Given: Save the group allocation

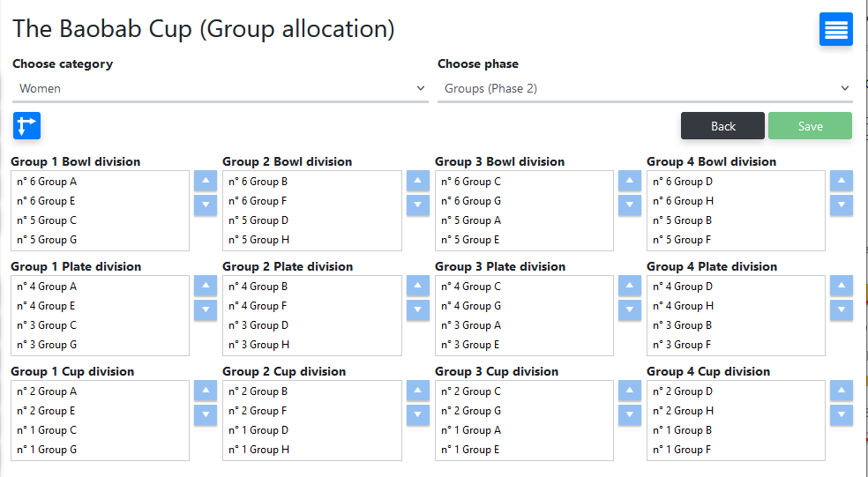Looking at the screenshot, I should [810, 126].
